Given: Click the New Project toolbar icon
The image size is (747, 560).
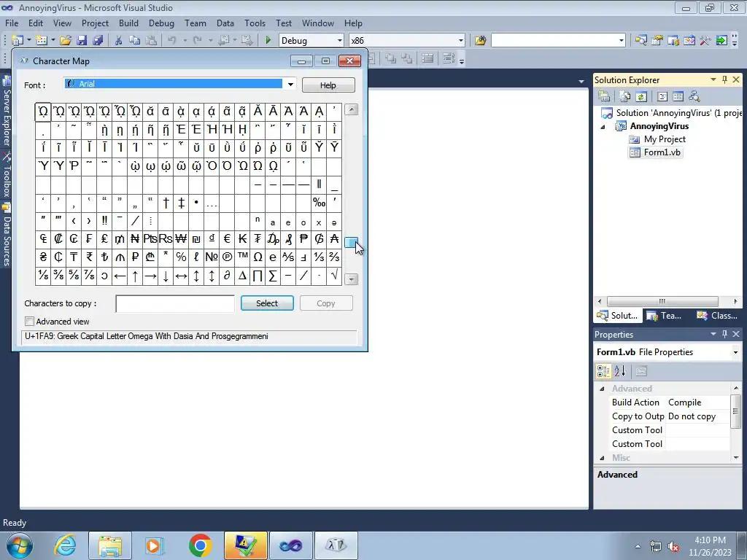Looking at the screenshot, I should pos(18,41).
